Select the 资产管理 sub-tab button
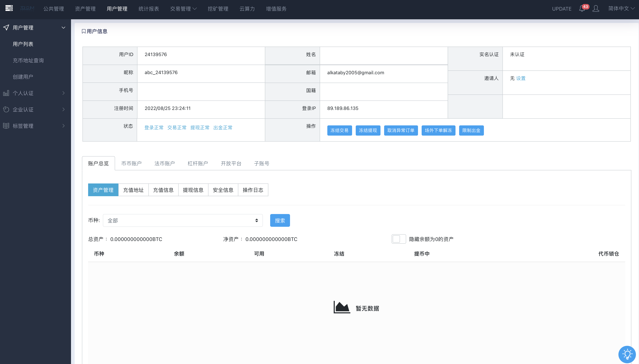The height and width of the screenshot is (364, 639). click(103, 190)
